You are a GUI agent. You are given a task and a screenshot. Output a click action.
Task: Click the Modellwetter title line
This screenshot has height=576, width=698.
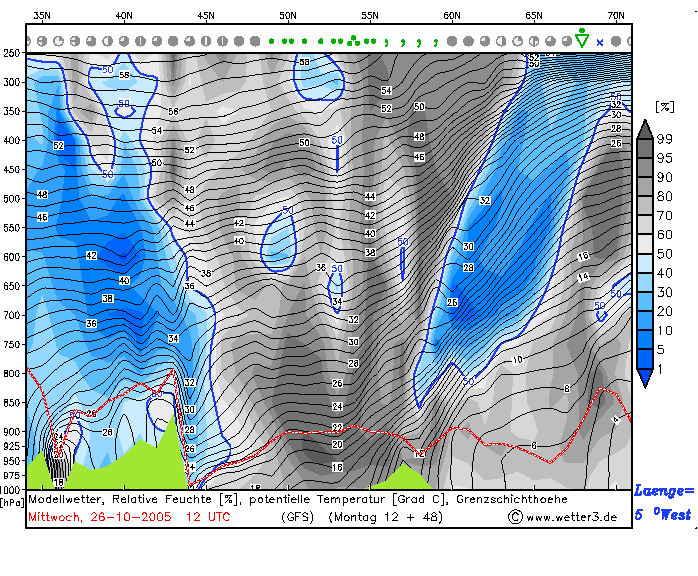tap(298, 499)
